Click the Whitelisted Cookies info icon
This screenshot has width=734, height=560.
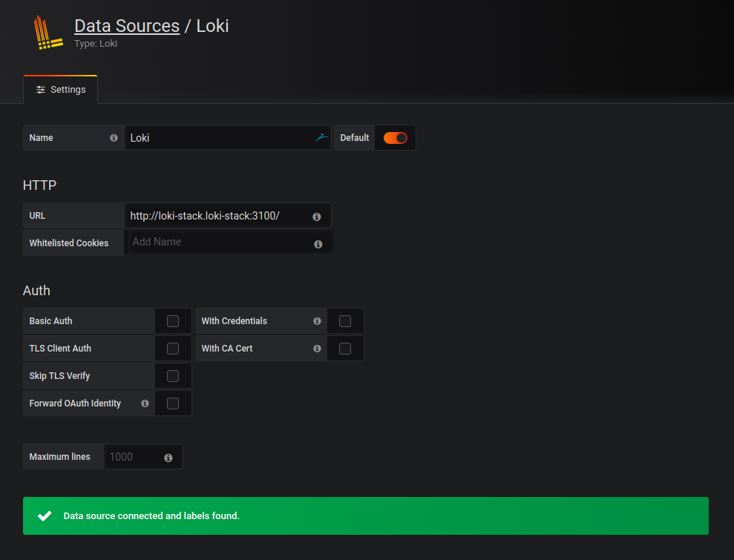click(x=318, y=244)
